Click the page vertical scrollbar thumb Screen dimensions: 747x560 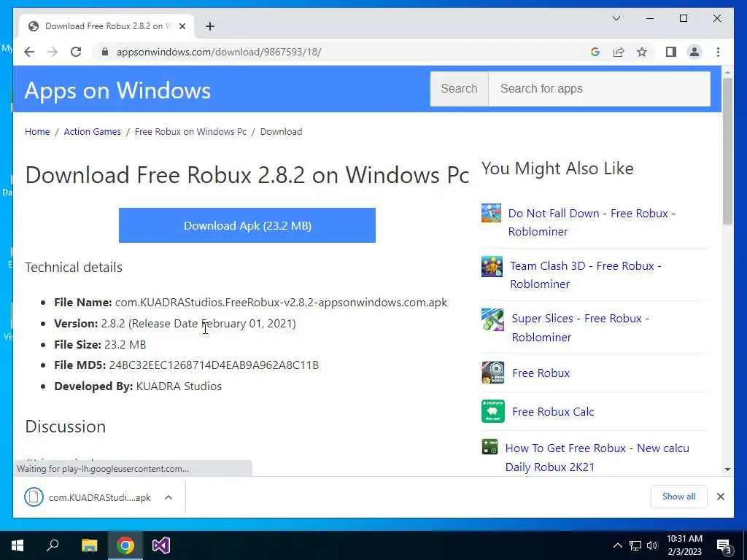coord(727,151)
